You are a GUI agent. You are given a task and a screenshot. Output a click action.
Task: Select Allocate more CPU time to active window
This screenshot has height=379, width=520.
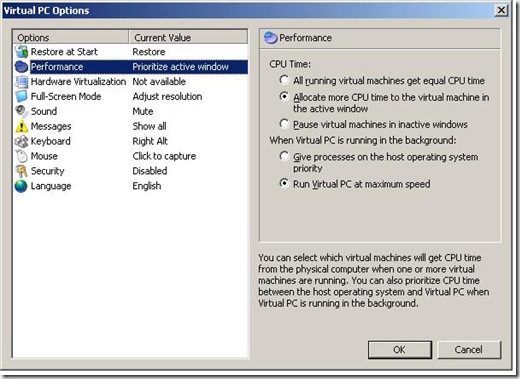[x=284, y=97]
